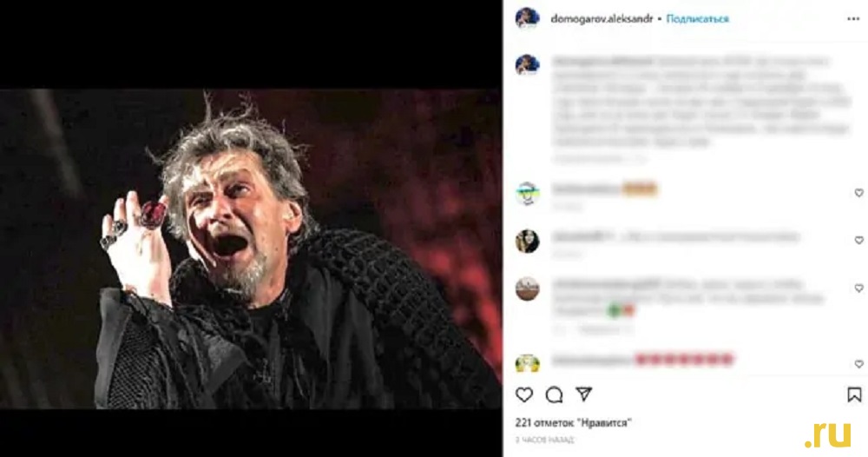This screenshot has width=868, height=457.
Task: Like the second comment with its heart
Action: click(858, 241)
